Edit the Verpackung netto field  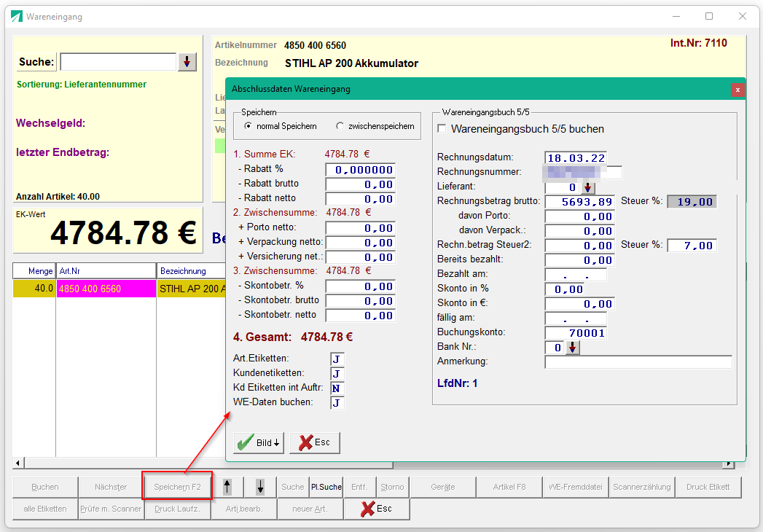click(360, 243)
